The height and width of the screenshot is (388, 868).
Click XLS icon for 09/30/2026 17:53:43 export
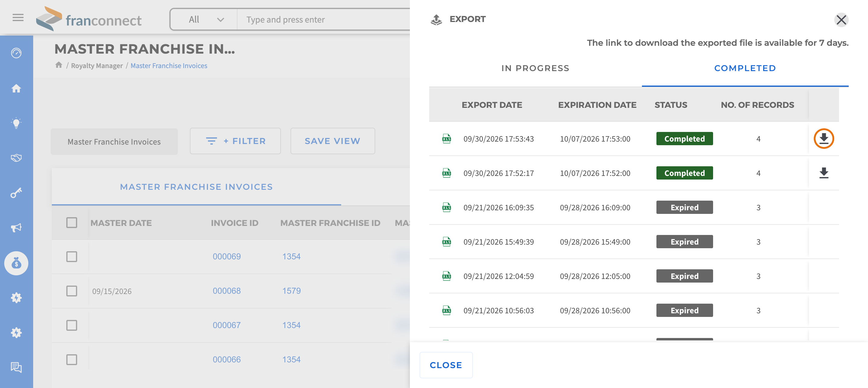446,139
